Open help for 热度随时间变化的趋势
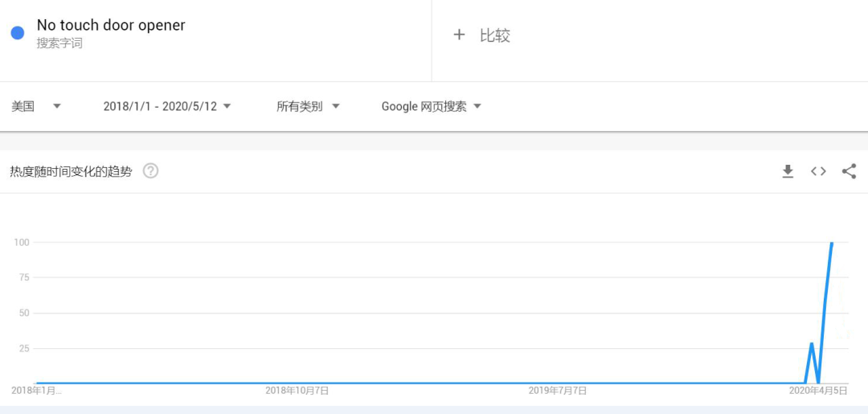 tap(150, 171)
